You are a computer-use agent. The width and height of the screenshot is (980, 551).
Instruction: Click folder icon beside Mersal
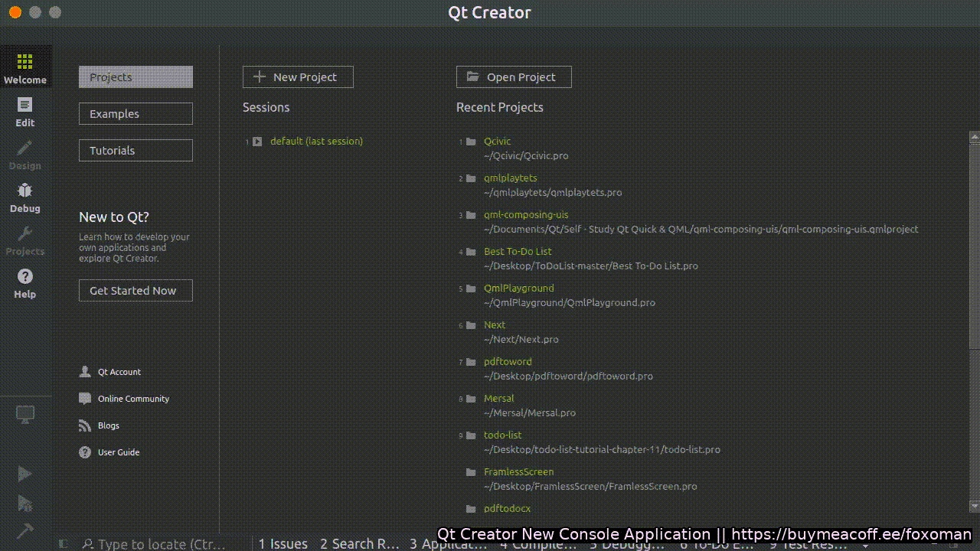pyautogui.click(x=472, y=399)
